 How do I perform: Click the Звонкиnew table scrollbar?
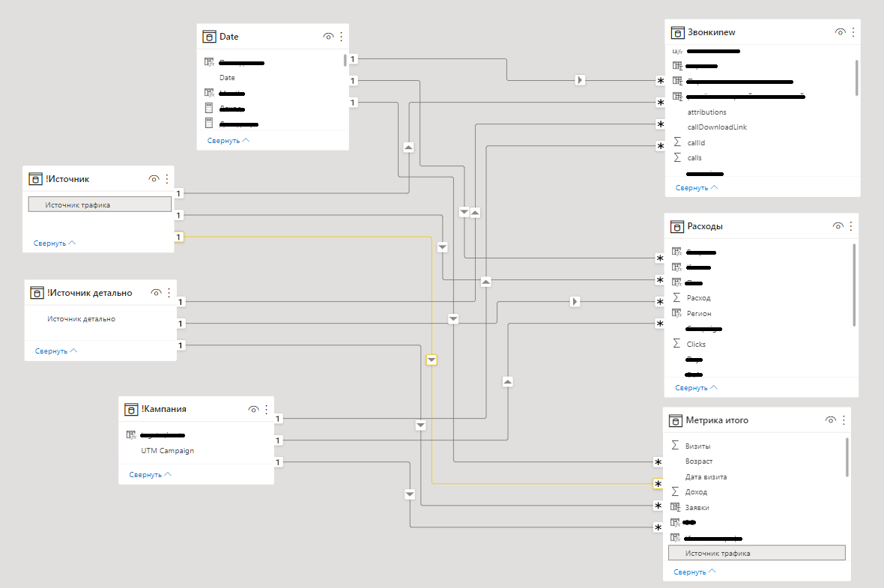857,78
